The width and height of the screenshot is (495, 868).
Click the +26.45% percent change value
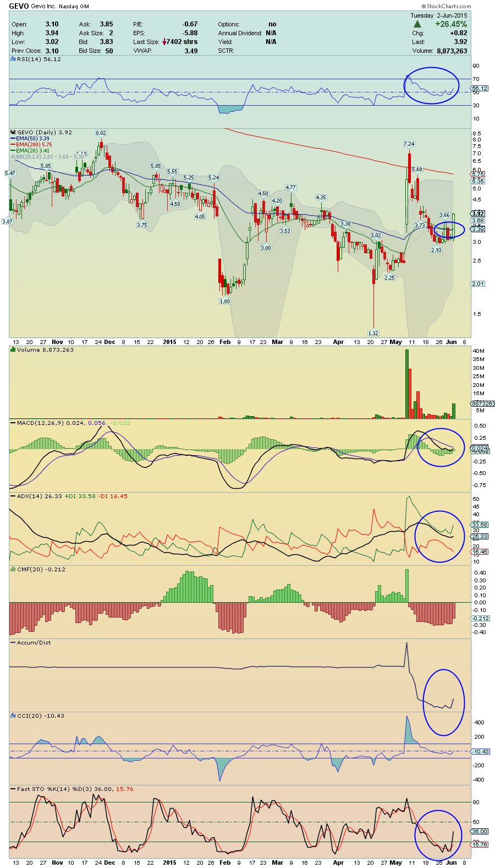click(451, 24)
